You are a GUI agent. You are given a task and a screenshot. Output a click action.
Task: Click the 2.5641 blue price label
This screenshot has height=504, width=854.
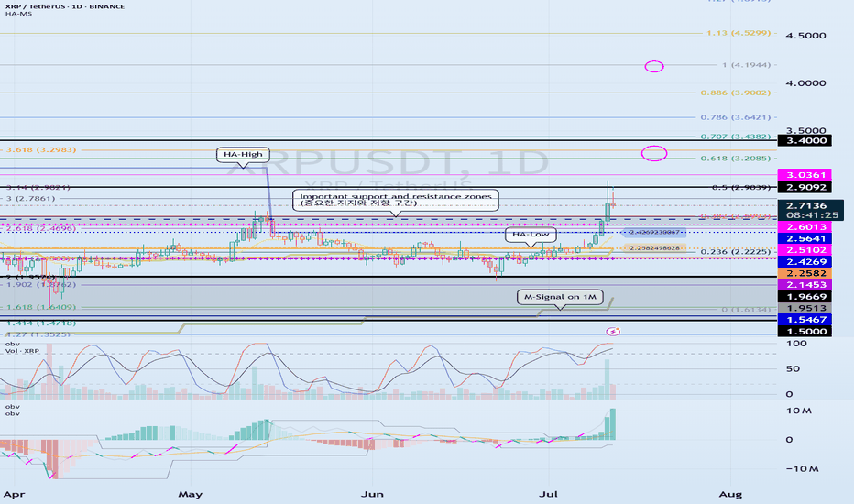coord(805,238)
